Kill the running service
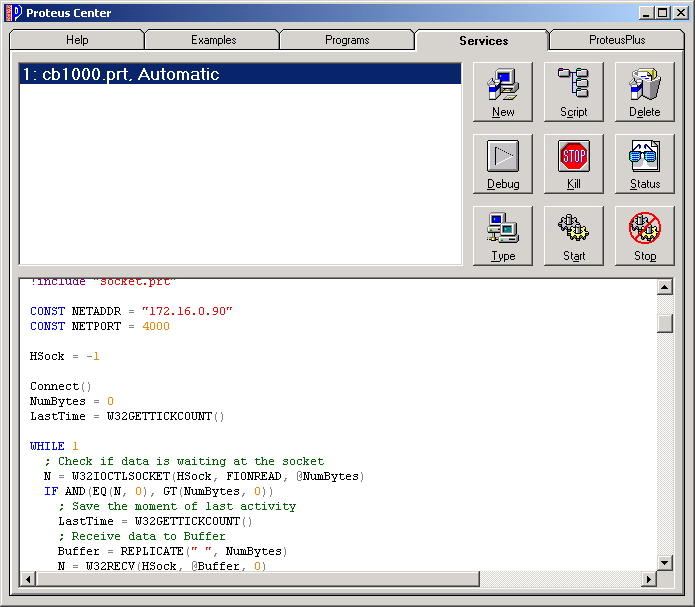695x607 pixels. 574,164
